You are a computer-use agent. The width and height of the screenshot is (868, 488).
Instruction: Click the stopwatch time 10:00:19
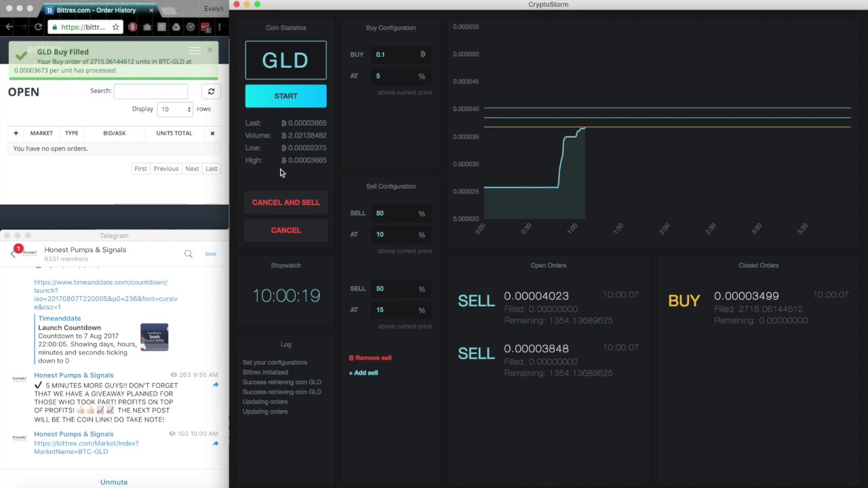286,296
